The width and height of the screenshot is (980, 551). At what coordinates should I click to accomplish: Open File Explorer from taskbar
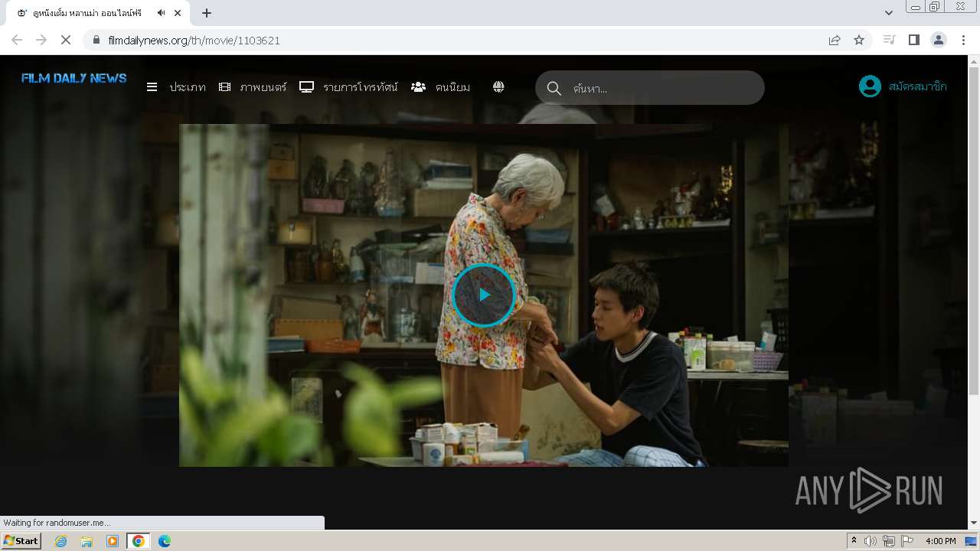click(87, 541)
